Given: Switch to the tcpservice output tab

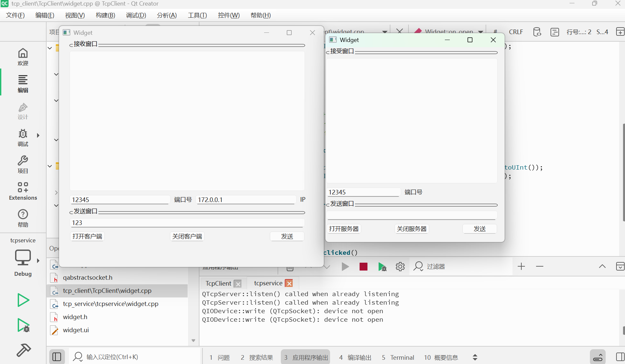Looking at the screenshot, I should coord(268,283).
